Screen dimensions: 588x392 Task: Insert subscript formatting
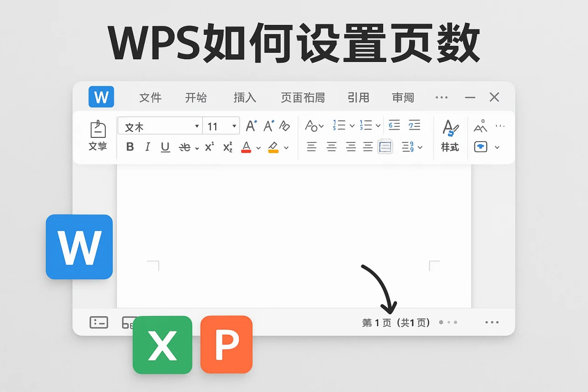227,147
